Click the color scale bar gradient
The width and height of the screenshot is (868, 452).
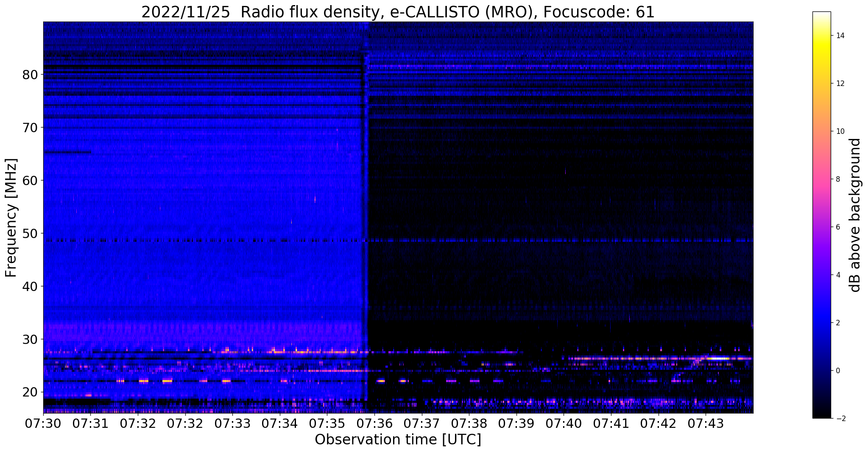821,215
